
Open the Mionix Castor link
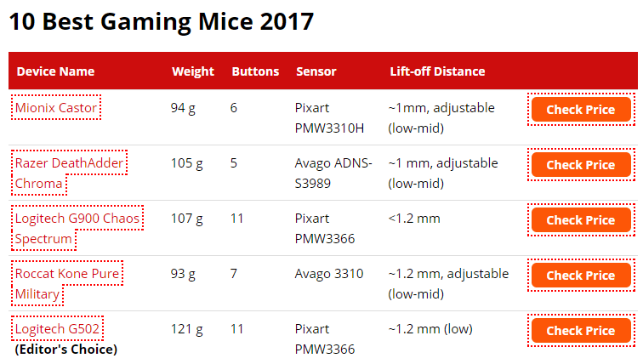56,108
